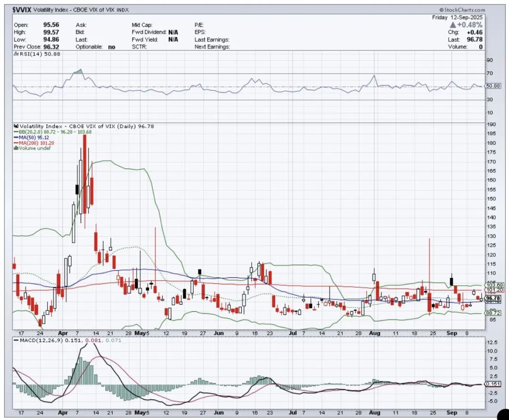Click the 'Sep' label under the price chart
This screenshot has height=420, width=509.
(452, 333)
